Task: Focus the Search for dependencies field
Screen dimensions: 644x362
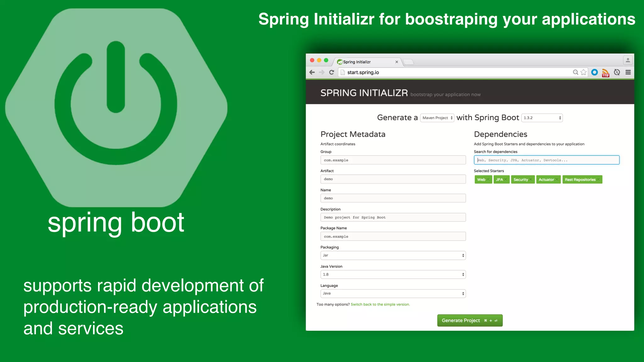Action: pos(547,160)
